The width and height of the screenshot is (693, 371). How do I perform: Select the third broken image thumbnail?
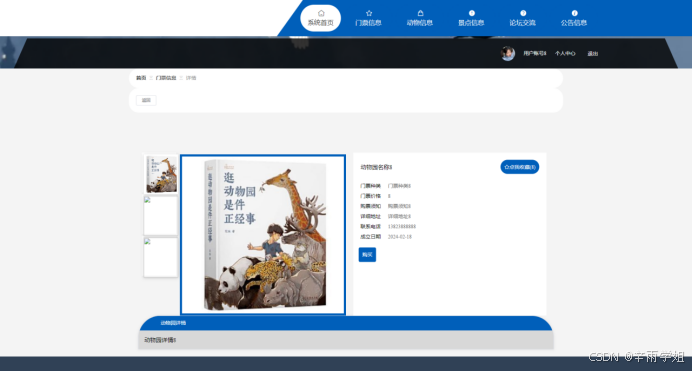tap(161, 257)
